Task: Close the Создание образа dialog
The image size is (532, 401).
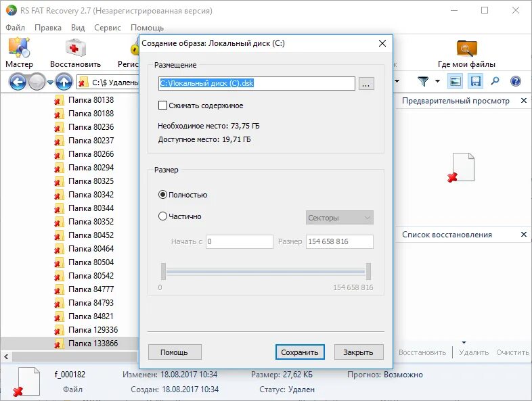Action: (382, 43)
